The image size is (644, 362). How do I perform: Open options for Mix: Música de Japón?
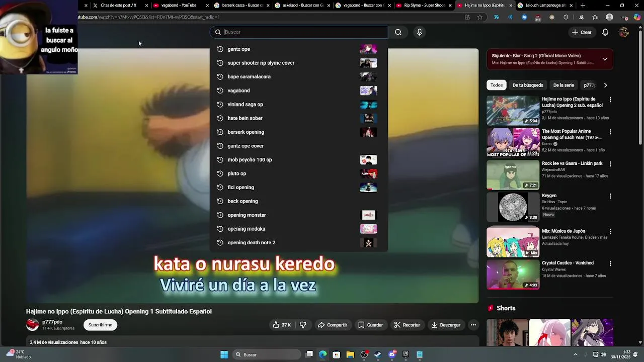610,232
